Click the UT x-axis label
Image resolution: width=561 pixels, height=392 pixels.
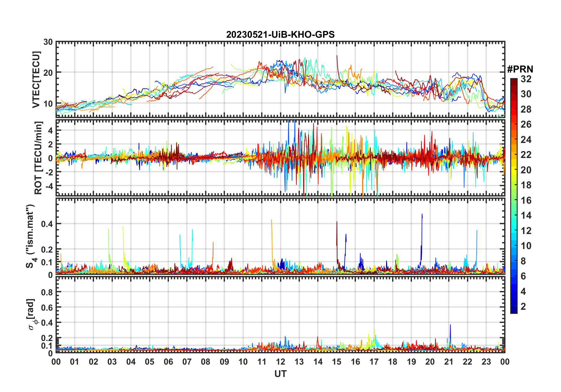click(280, 374)
